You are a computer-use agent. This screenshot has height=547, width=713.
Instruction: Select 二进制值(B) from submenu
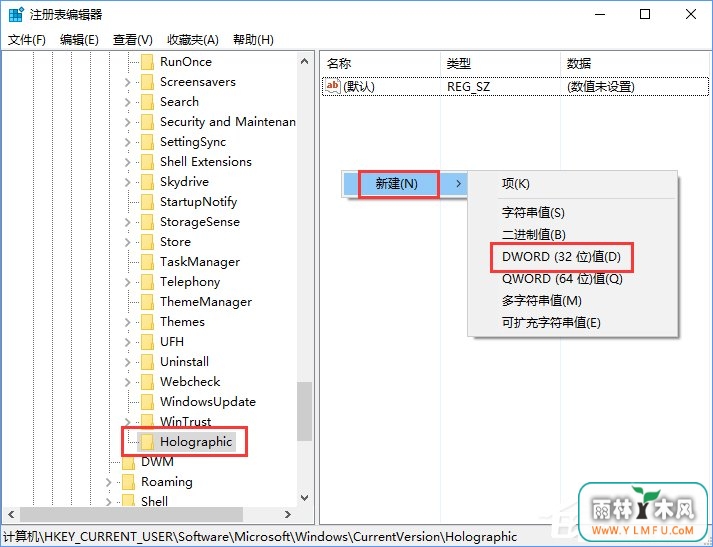(534, 235)
